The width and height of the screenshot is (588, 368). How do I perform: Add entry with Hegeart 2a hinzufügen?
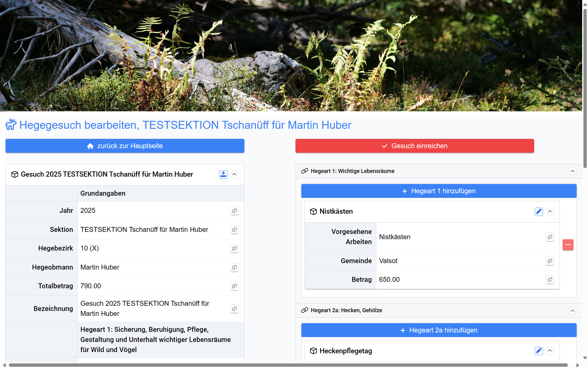point(439,330)
